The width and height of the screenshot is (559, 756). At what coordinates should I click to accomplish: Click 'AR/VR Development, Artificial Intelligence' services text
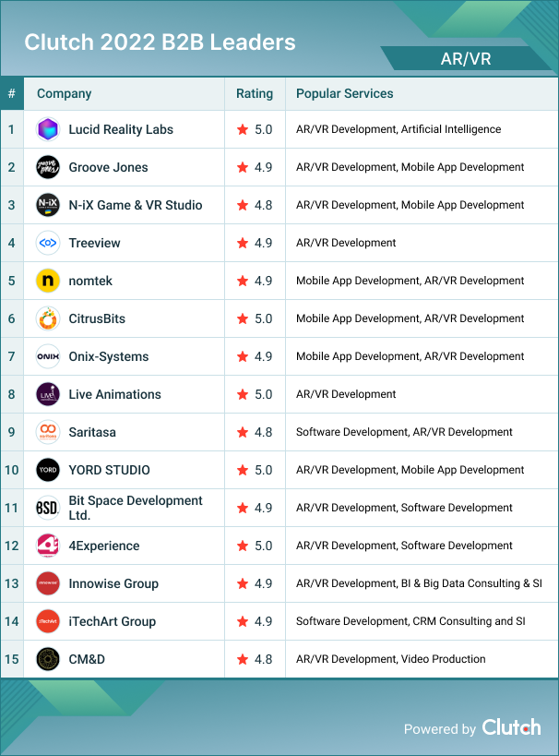tap(398, 129)
